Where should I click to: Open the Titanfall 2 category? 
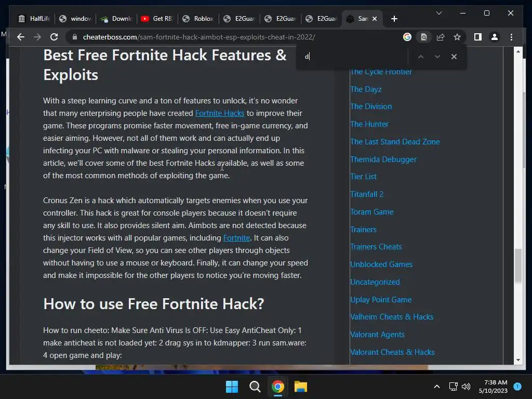tap(367, 194)
